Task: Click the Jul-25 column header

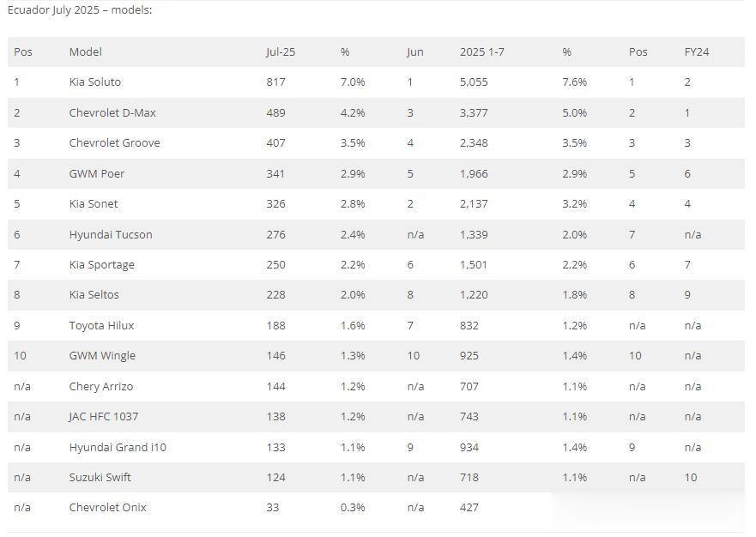Action: (x=280, y=51)
